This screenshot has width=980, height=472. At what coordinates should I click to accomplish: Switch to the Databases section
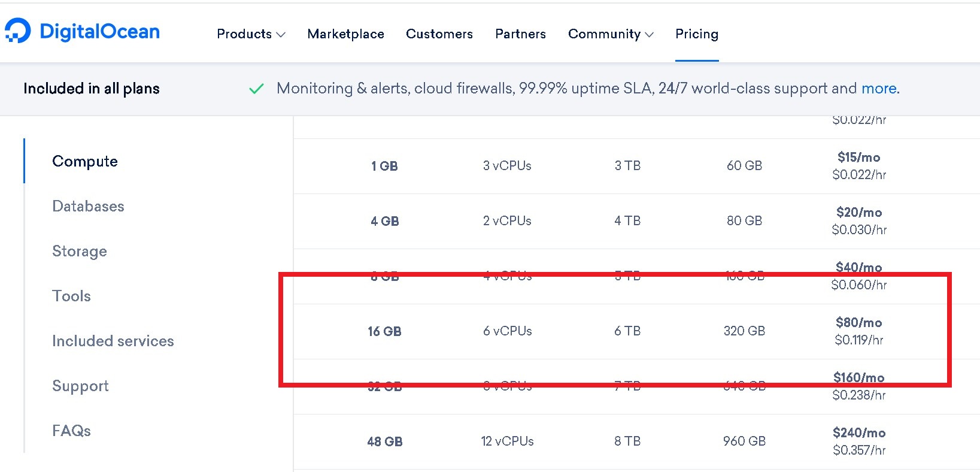point(88,206)
